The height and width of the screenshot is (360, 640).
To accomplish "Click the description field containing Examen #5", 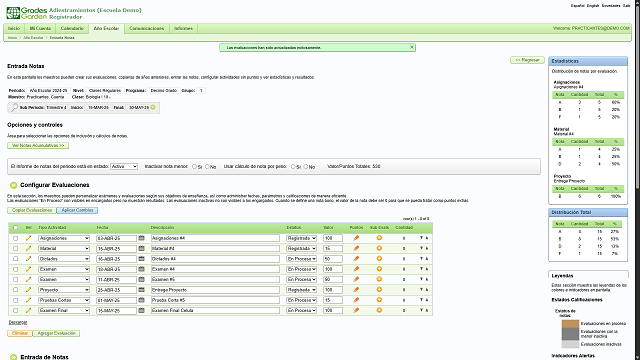I will [215, 279].
